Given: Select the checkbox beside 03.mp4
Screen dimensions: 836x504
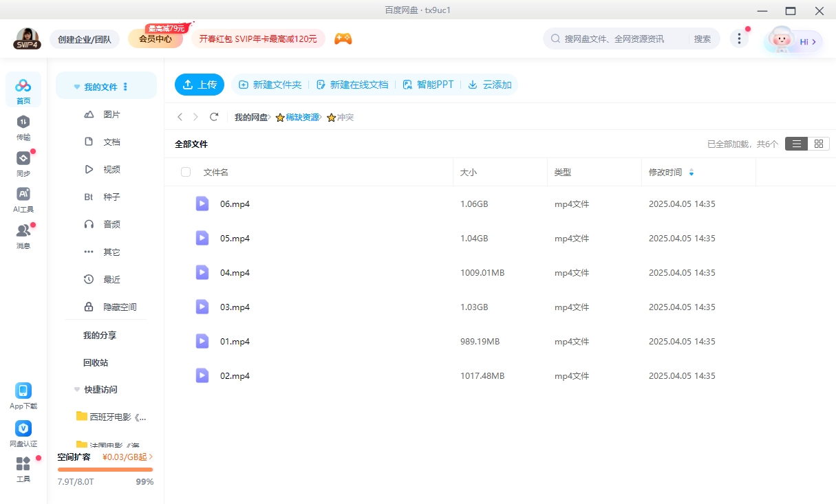Looking at the screenshot, I should [x=186, y=307].
